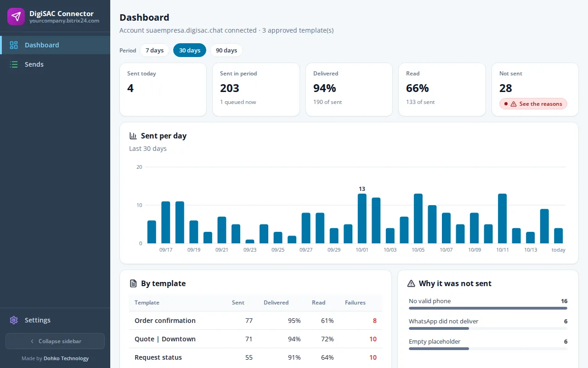Click the bar chart icon beside Sent per day

tap(133, 136)
